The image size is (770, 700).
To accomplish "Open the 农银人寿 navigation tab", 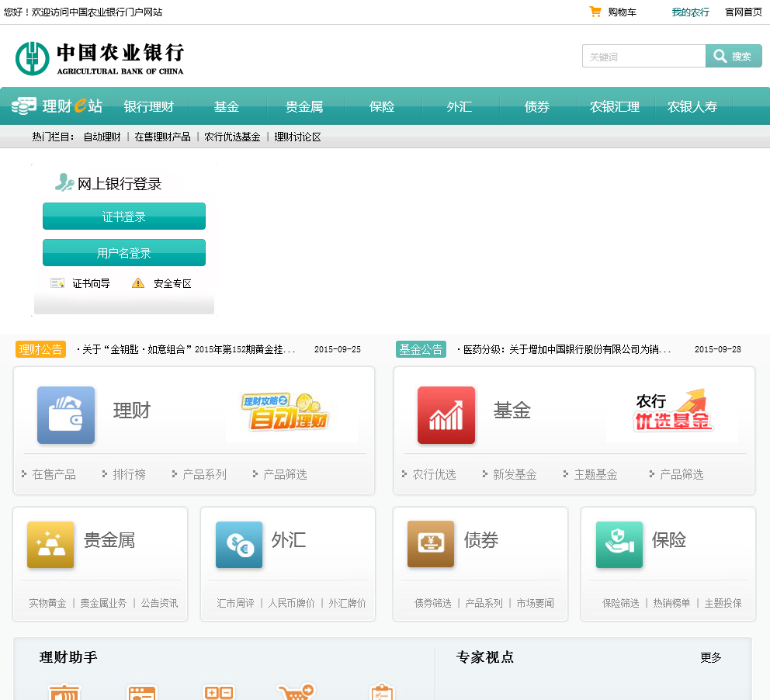I will [692, 106].
